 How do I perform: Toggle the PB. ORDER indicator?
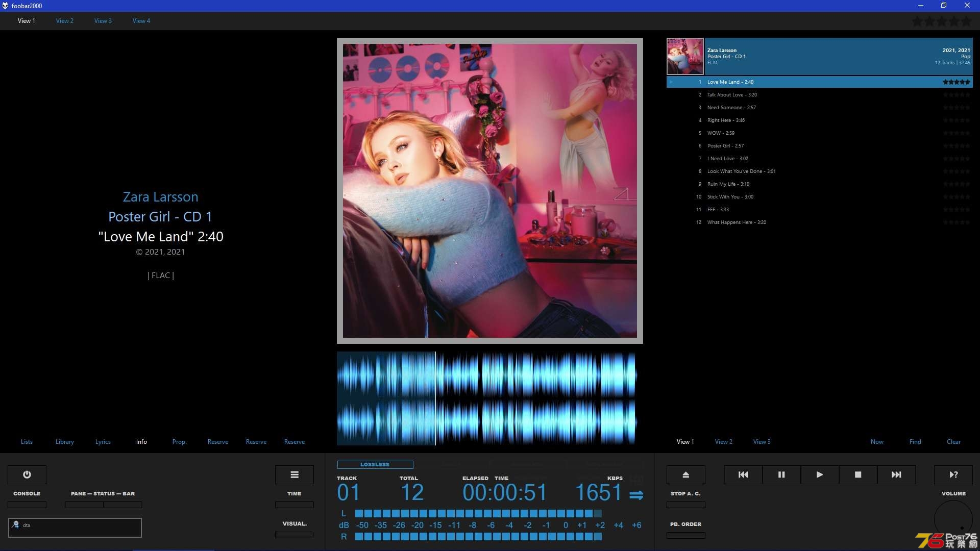tap(686, 536)
